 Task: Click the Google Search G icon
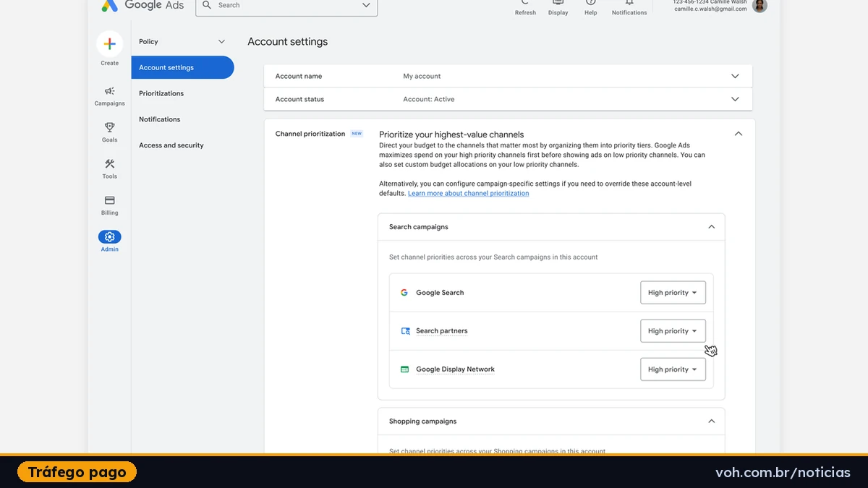coord(404,293)
